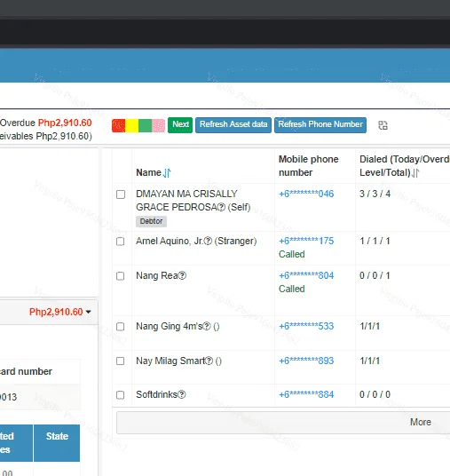Click the '0 / 0 / 0' dialed count
The image size is (450, 476).
click(x=375, y=394)
